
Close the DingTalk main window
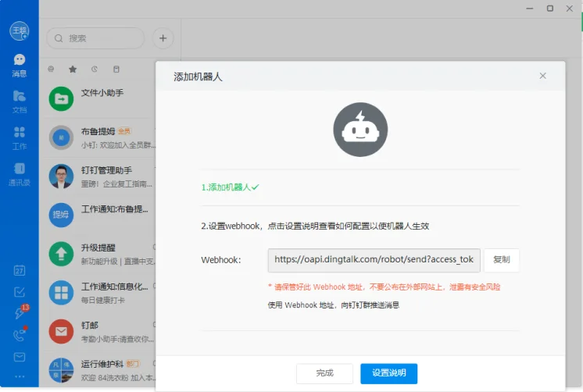point(569,8)
